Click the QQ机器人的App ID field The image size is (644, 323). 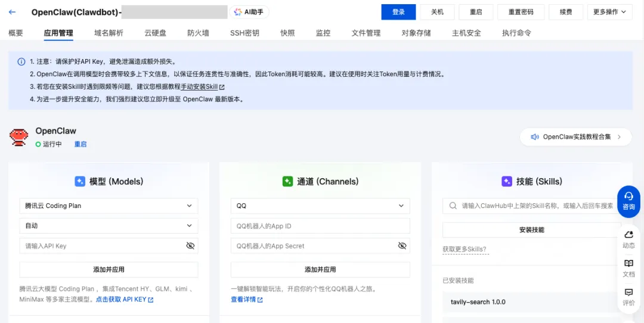pyautogui.click(x=320, y=226)
